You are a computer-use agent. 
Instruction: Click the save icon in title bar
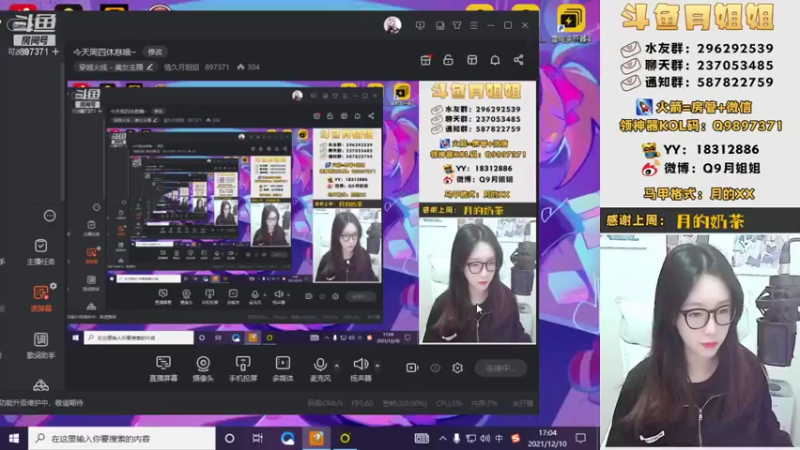440,25
